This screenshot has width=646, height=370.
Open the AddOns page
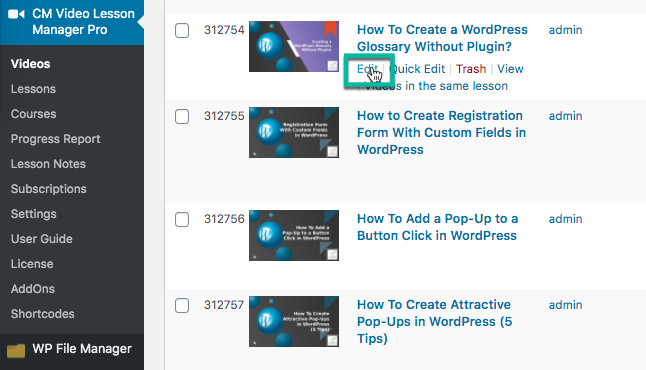pos(33,289)
